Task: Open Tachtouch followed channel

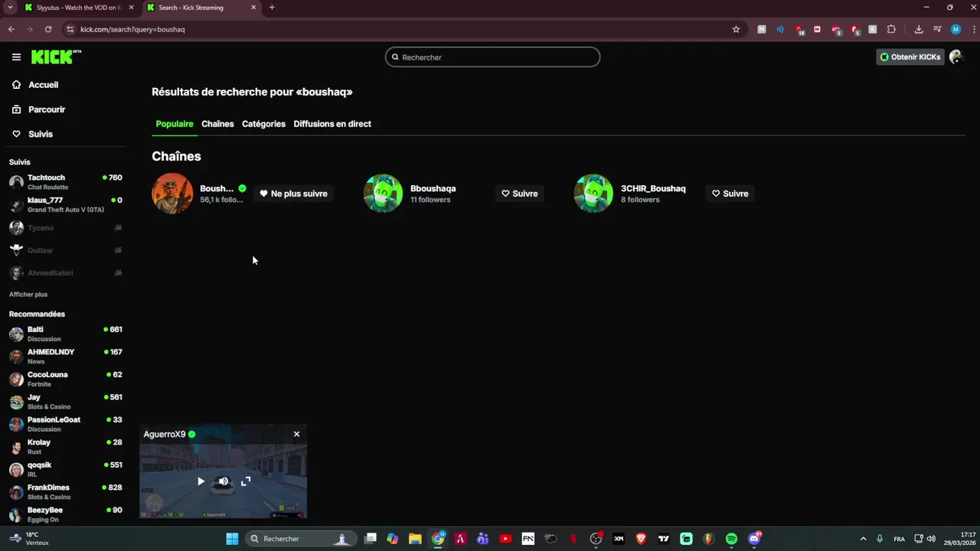Action: (65, 182)
